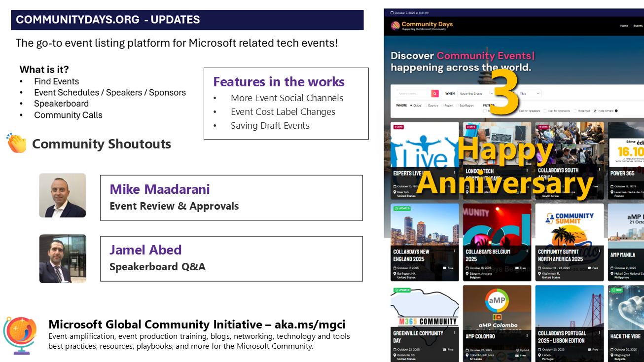Screen dimensions: 644x362
Task: Click the Power 365 event title
Action: [622, 174]
